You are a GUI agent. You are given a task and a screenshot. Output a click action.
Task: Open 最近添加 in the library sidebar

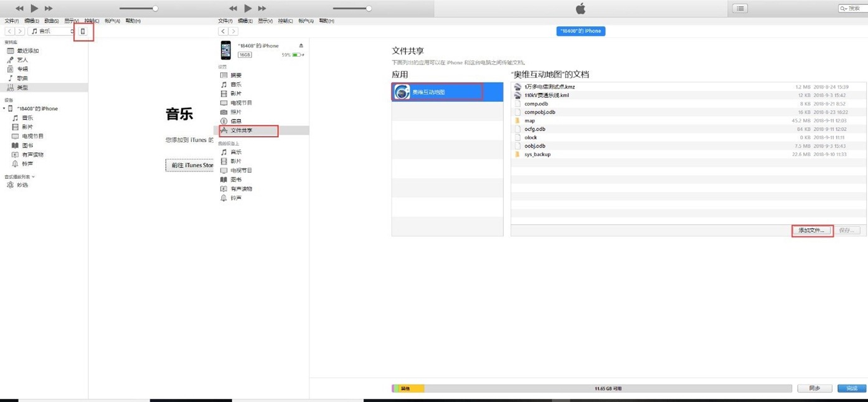27,51
